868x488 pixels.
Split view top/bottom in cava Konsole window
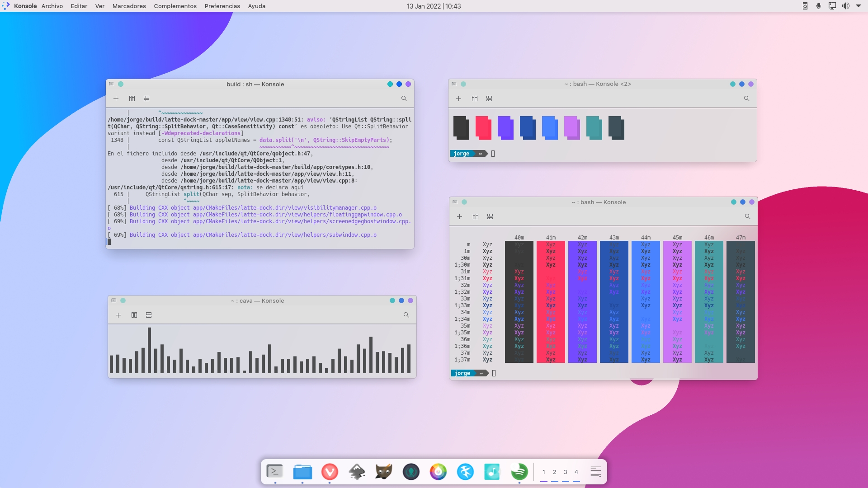point(149,315)
